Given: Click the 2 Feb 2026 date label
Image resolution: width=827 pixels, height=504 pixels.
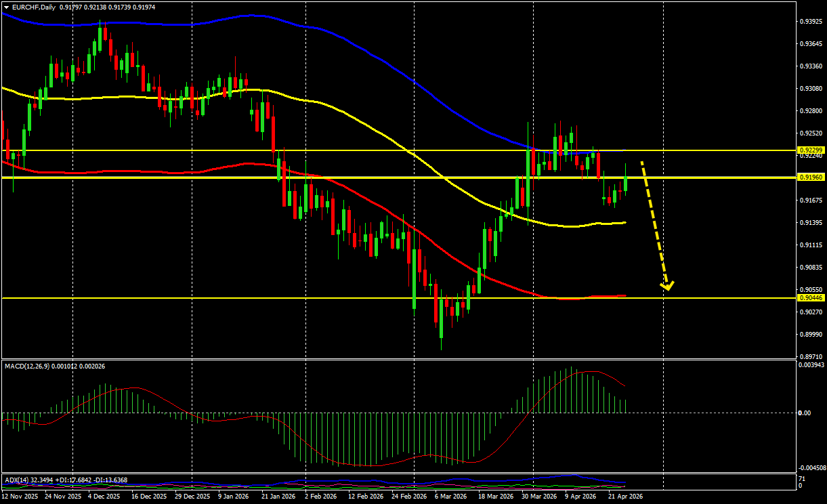Looking at the screenshot, I should [320, 496].
